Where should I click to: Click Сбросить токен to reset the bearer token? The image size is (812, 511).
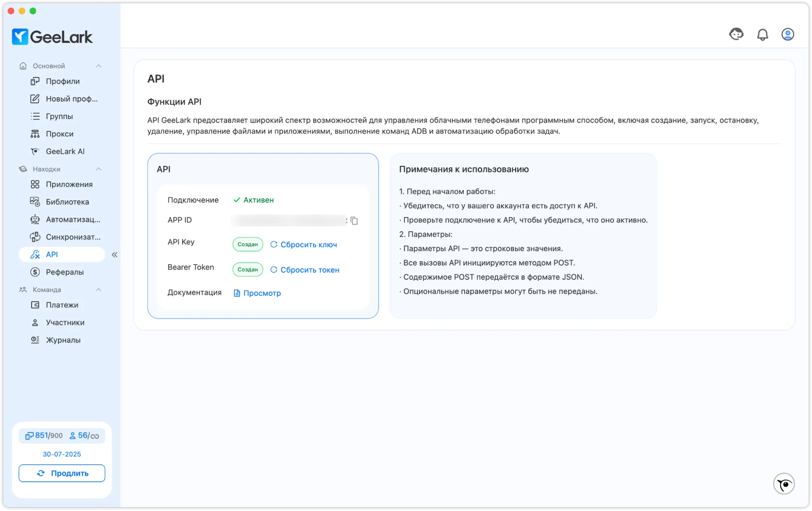point(305,270)
